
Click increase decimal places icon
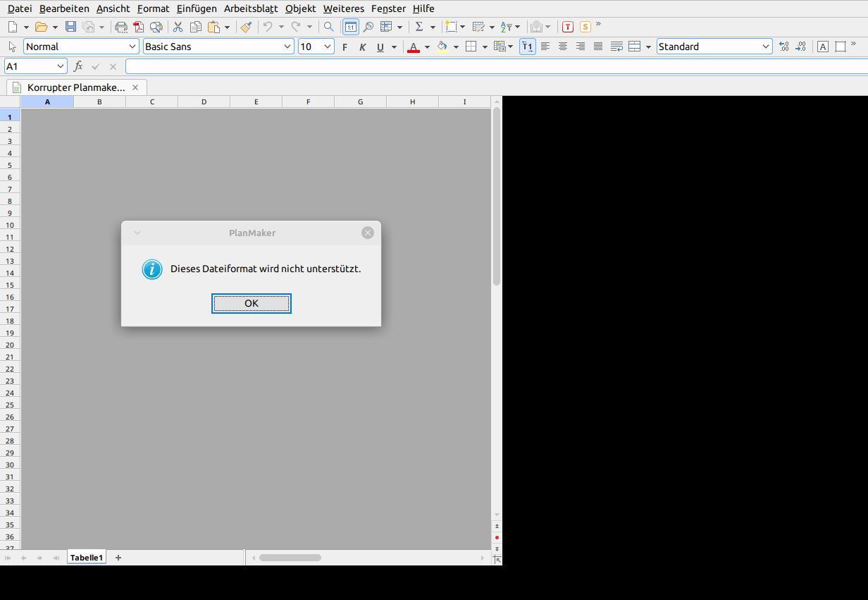[783, 47]
